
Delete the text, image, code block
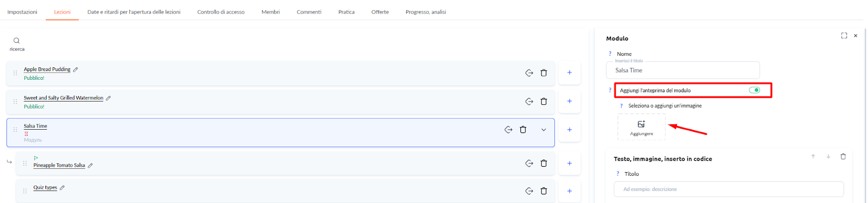[843, 156]
